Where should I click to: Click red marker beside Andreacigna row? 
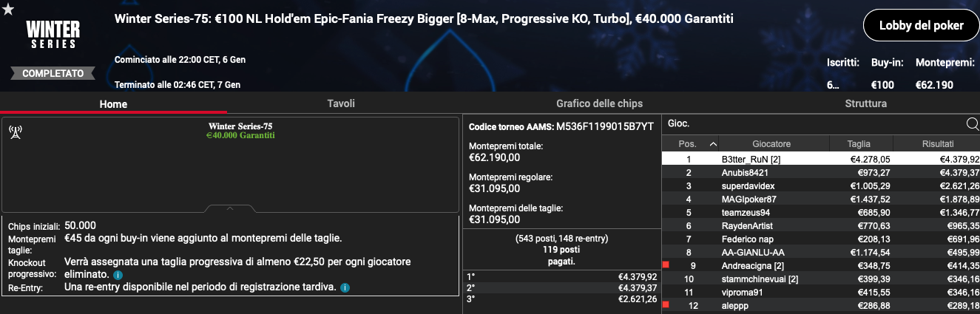pyautogui.click(x=666, y=264)
